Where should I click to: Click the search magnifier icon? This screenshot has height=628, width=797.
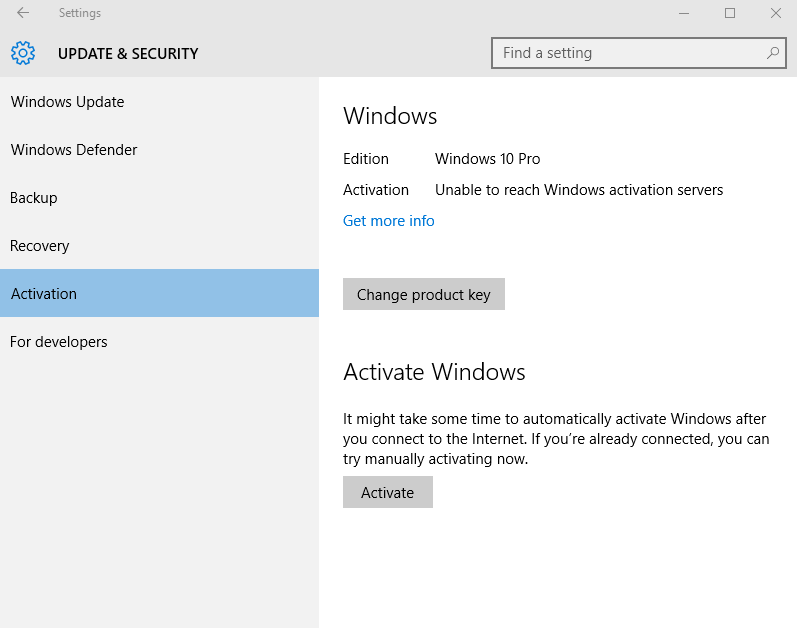click(x=773, y=53)
